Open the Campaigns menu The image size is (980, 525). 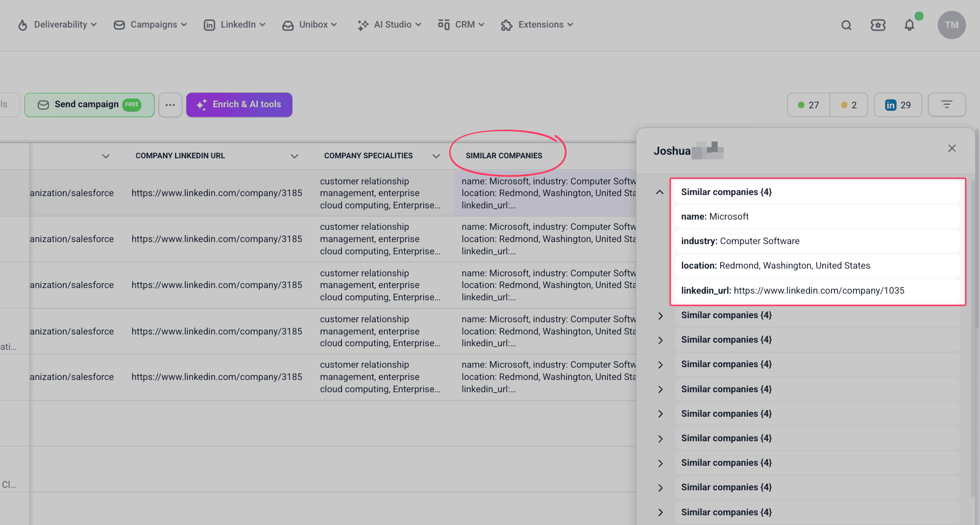coord(150,25)
